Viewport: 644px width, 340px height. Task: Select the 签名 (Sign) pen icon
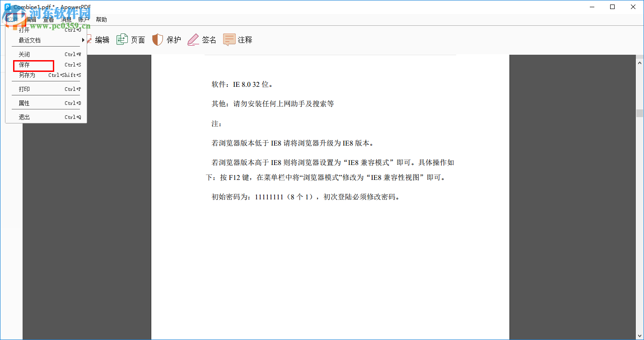193,39
